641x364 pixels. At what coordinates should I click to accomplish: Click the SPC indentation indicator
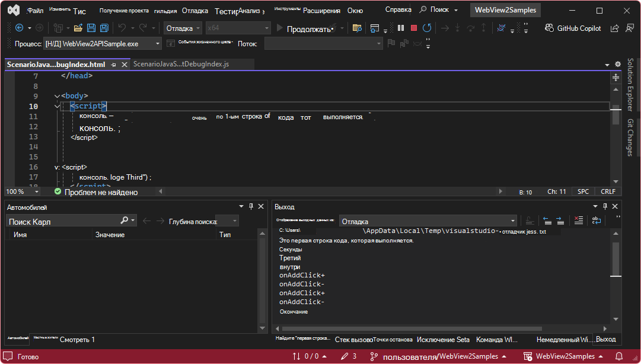tap(583, 191)
